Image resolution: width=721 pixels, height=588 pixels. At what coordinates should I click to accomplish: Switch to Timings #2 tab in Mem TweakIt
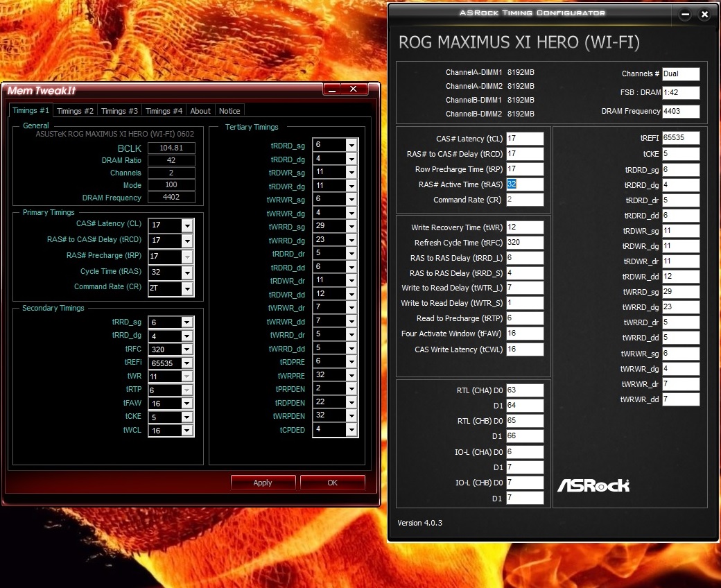75,111
